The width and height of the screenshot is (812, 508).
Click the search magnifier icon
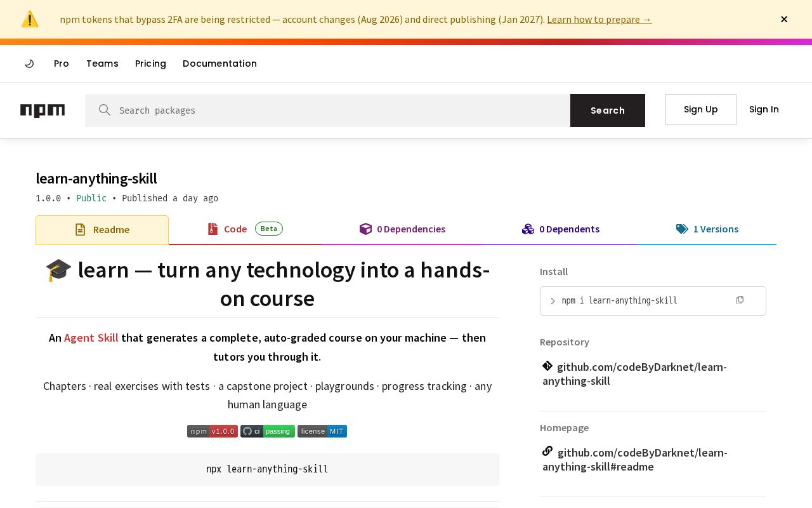(x=105, y=110)
